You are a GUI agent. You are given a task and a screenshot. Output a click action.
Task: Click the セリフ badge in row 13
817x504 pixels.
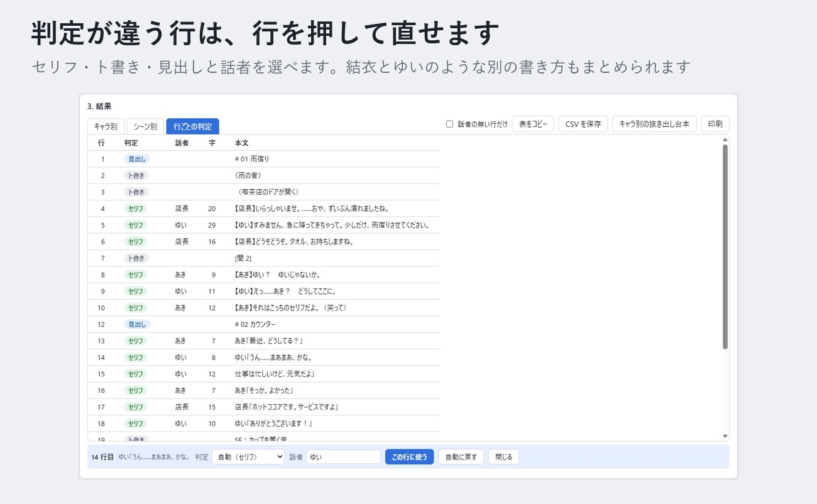point(136,341)
